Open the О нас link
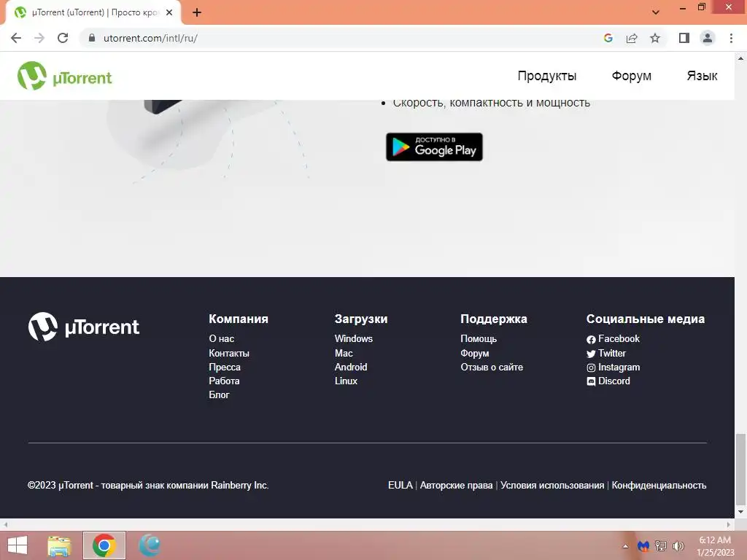 coord(222,338)
